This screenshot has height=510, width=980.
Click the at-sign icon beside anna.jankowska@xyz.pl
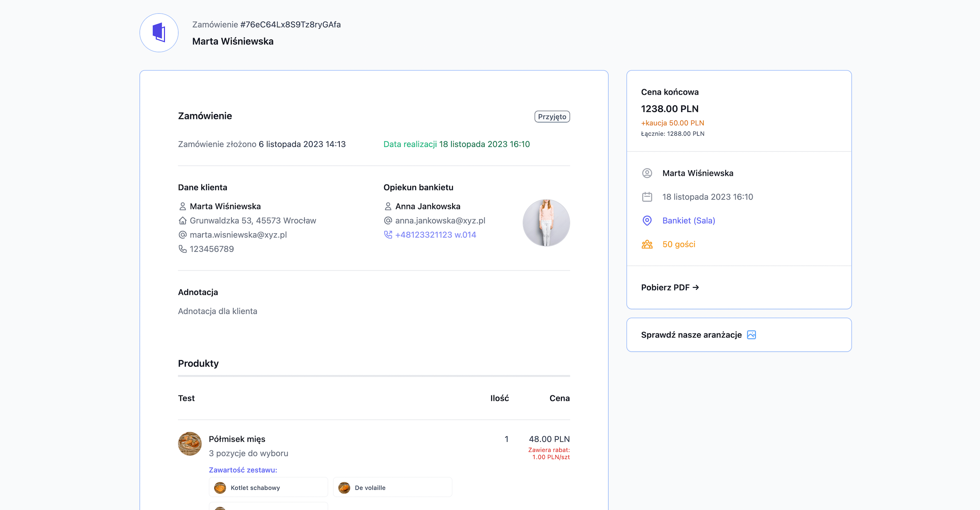tap(388, 220)
